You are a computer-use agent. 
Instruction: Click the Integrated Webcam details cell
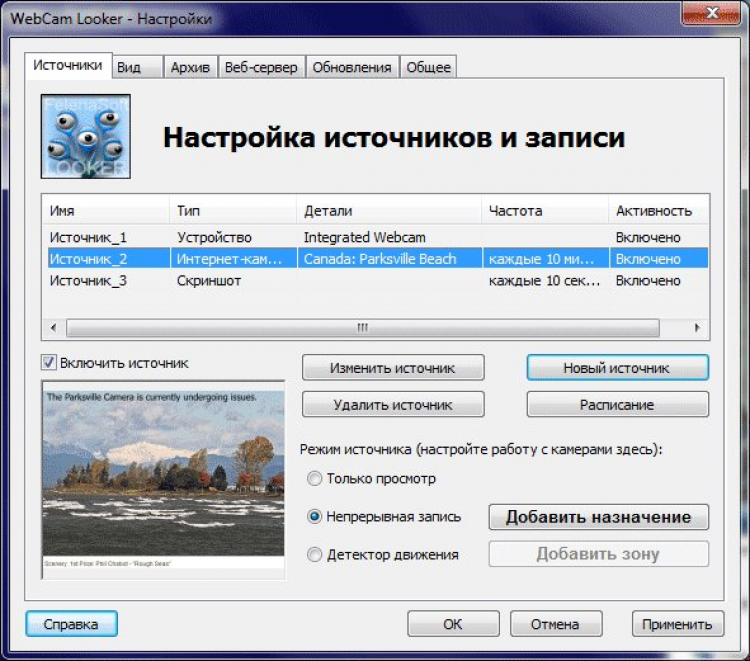pos(364,237)
